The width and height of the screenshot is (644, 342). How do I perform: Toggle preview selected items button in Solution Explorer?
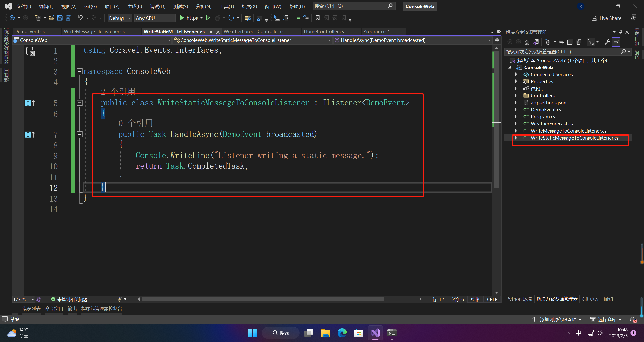616,42
